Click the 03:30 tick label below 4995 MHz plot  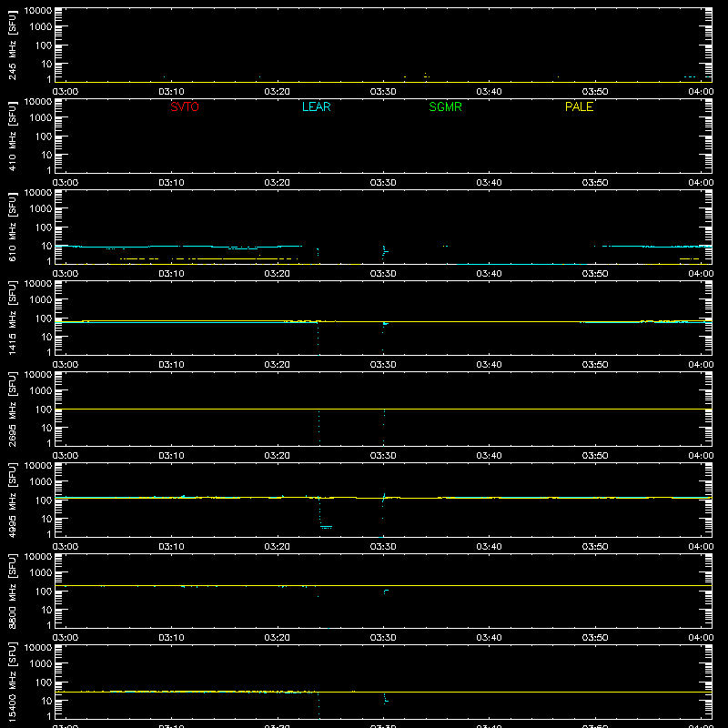click(x=383, y=547)
